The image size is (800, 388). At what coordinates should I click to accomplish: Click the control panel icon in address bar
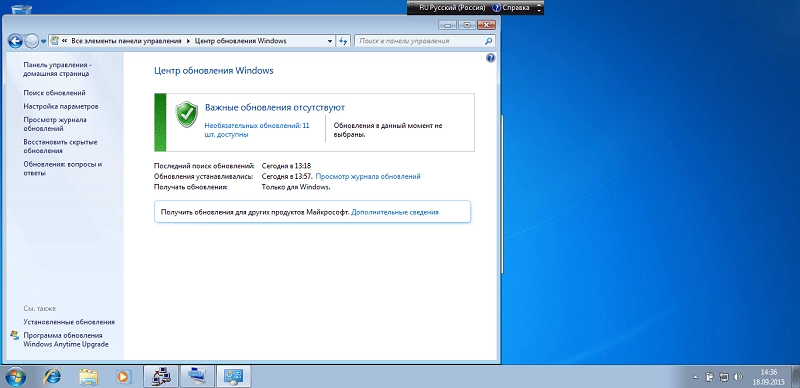click(55, 41)
